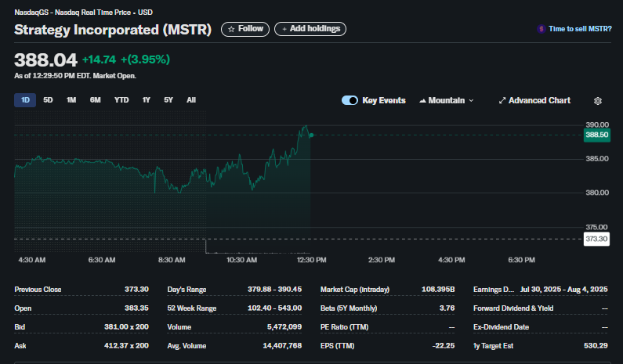The height and width of the screenshot is (364, 623).
Task: Click the EPS (TTM) value -22.25
Action: (444, 346)
